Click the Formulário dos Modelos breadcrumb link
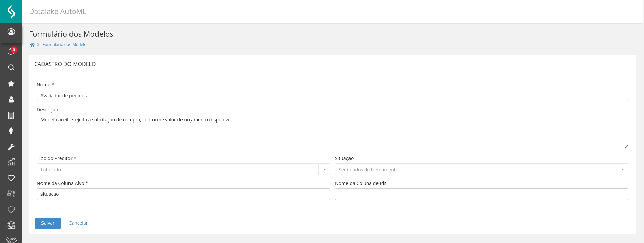The width and height of the screenshot is (644, 243). click(x=65, y=45)
